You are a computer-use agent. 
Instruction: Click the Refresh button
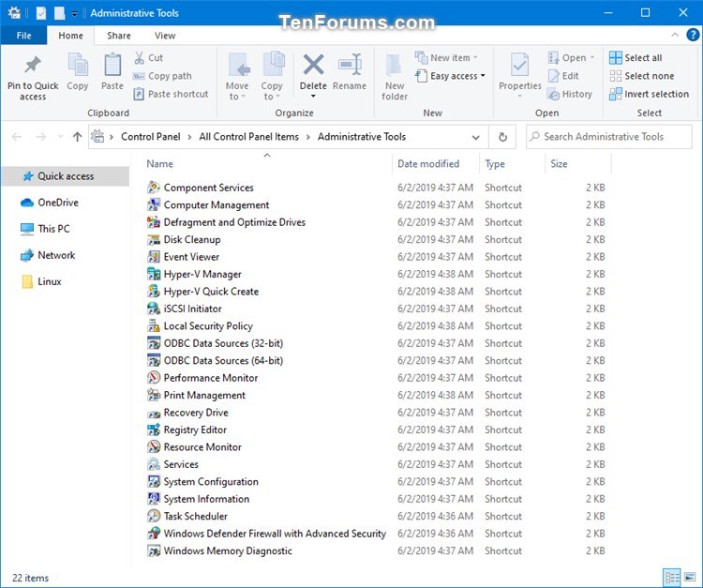click(502, 137)
